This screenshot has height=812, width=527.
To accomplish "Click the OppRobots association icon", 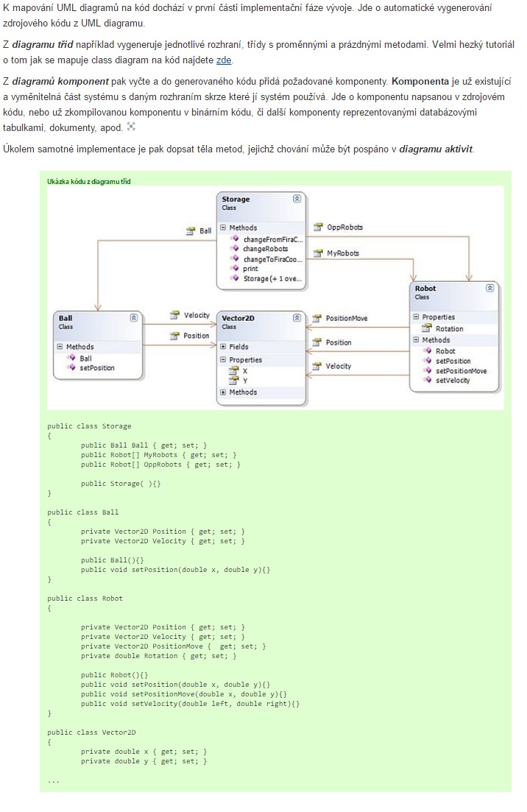I will [317, 227].
